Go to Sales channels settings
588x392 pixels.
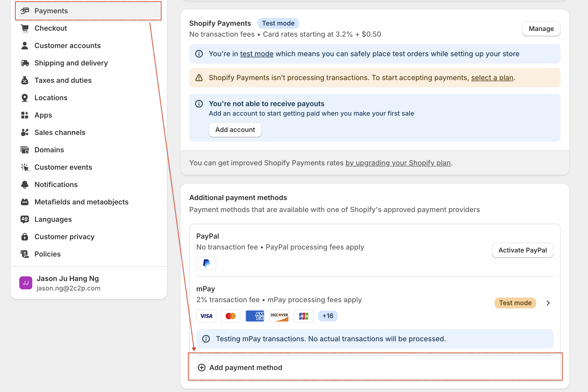point(60,132)
